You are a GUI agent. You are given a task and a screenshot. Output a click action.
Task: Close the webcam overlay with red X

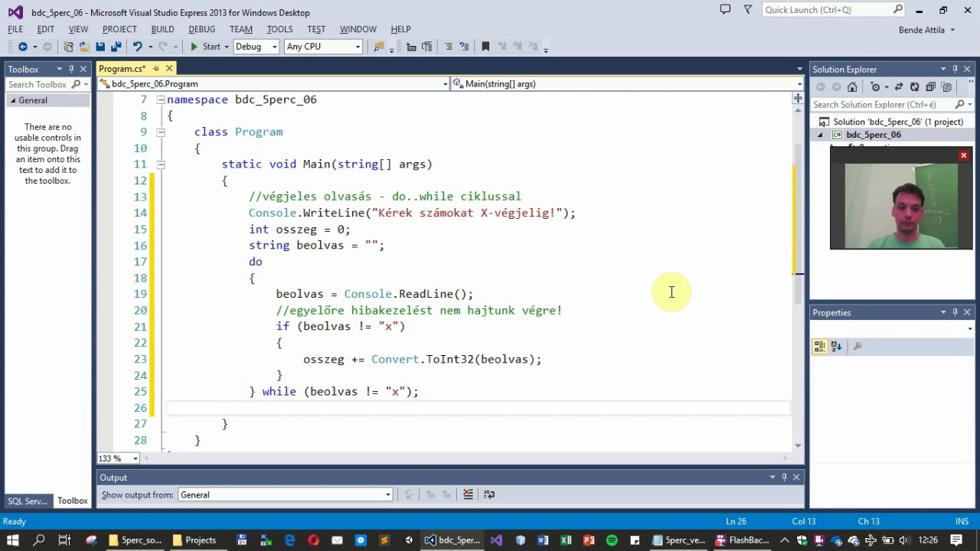pyautogui.click(x=964, y=156)
